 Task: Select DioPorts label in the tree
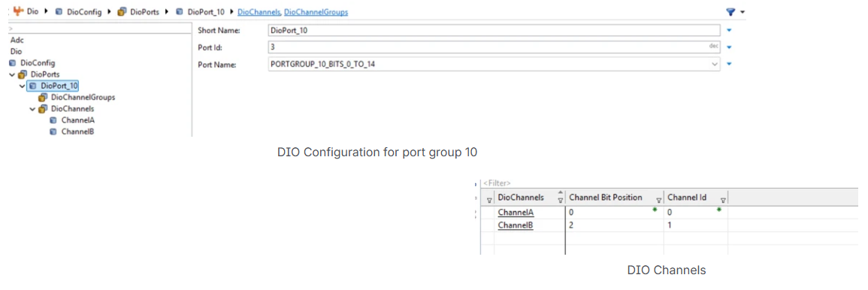point(45,74)
